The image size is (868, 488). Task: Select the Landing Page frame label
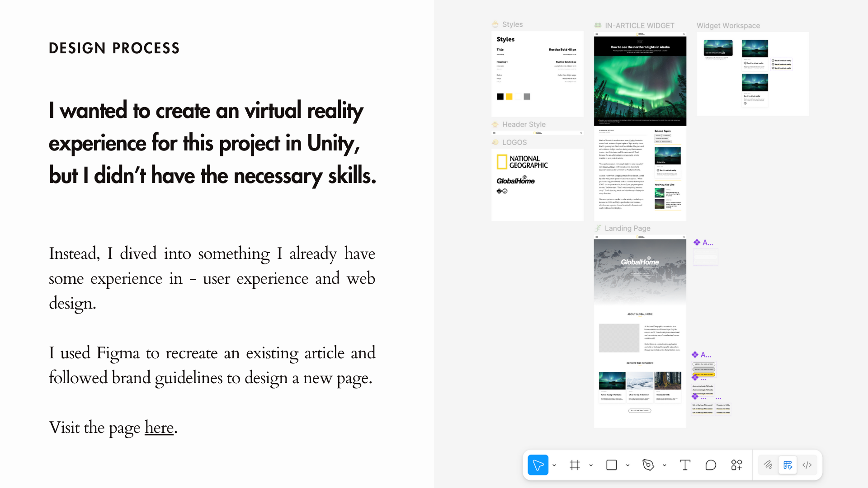(627, 229)
